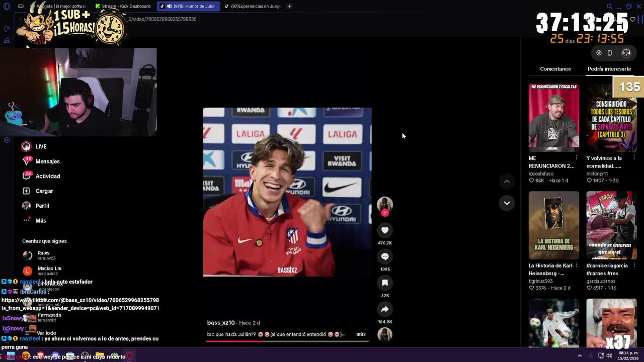Follow bass_xz10 via the red plus badge
Image resolution: width=644 pixels, height=362 pixels.
click(385, 213)
